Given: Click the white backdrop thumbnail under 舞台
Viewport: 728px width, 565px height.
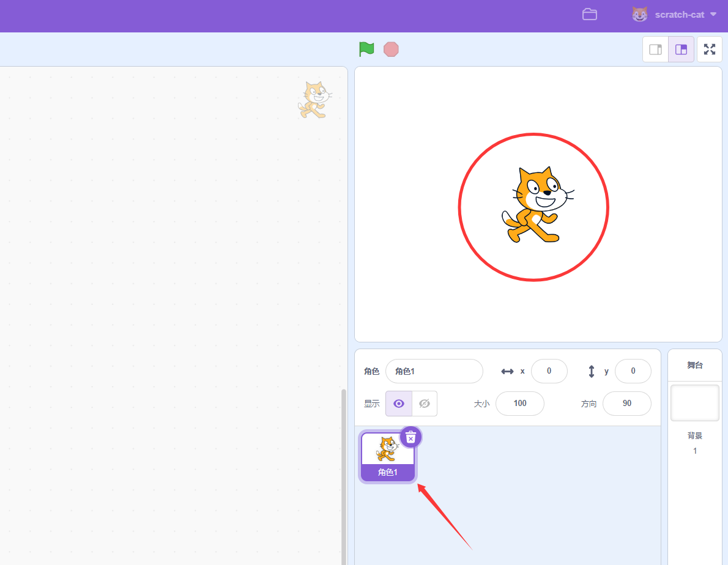Looking at the screenshot, I should pos(694,402).
